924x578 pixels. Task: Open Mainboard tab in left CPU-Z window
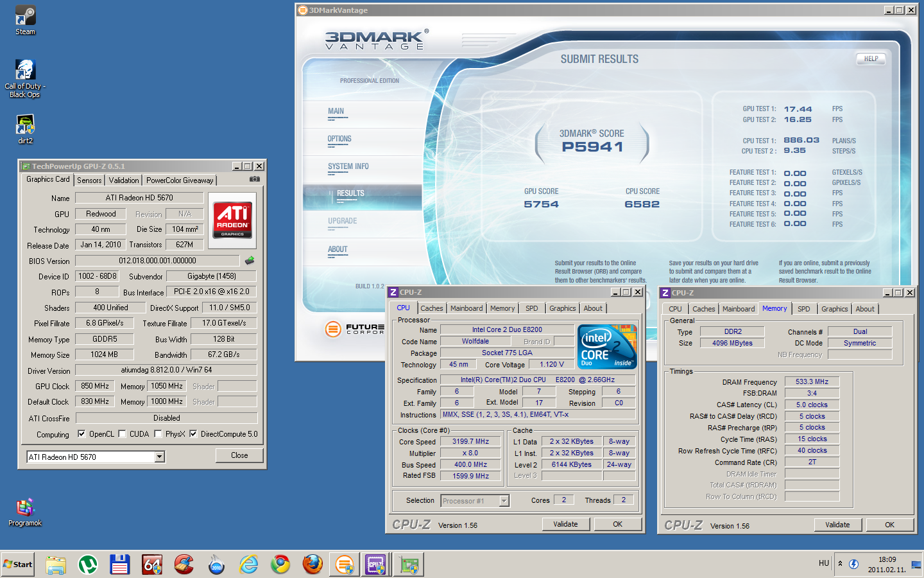[466, 308]
